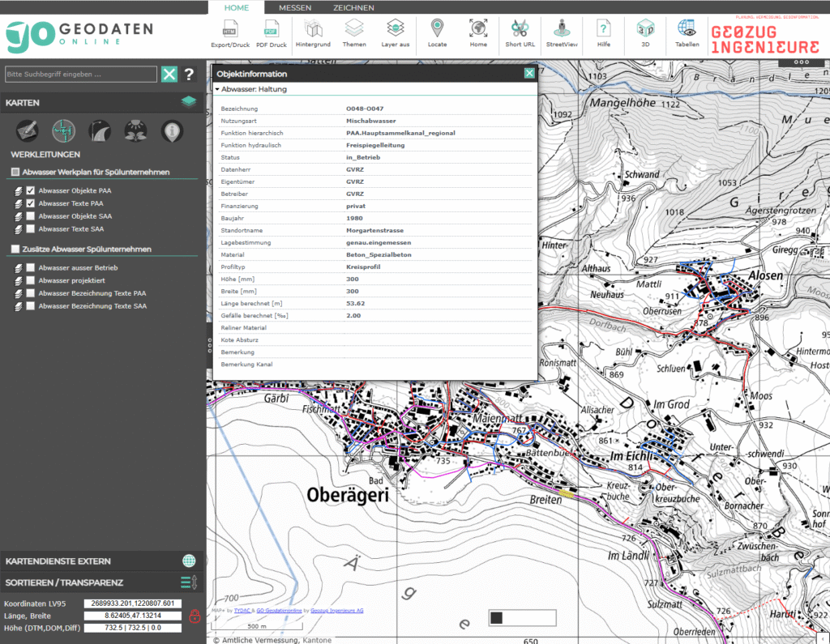
Task: Enable Abwasser Texte SAA layer
Action: coord(31,229)
